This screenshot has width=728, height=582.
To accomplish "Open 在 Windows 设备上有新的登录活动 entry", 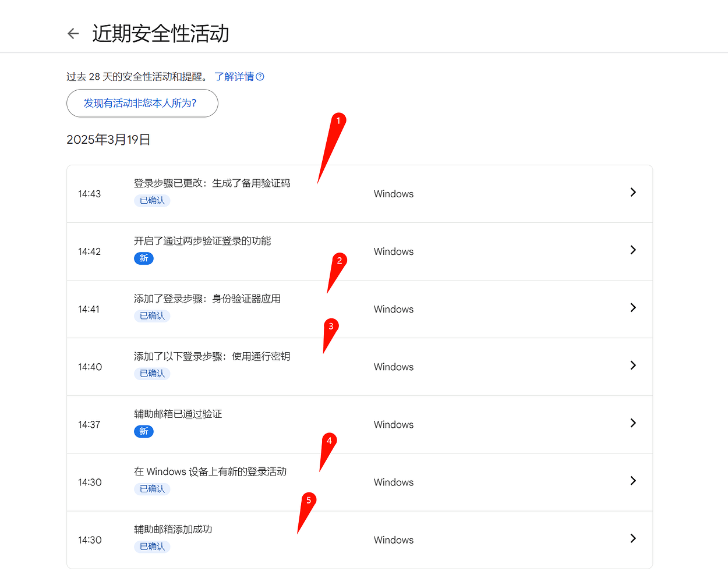I will tap(210, 471).
